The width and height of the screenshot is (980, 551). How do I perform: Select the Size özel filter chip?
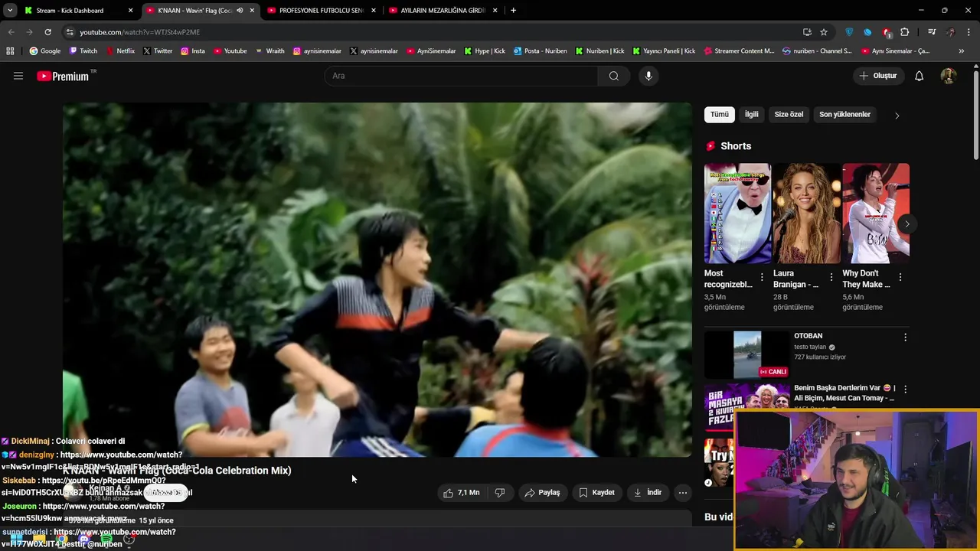789,115
